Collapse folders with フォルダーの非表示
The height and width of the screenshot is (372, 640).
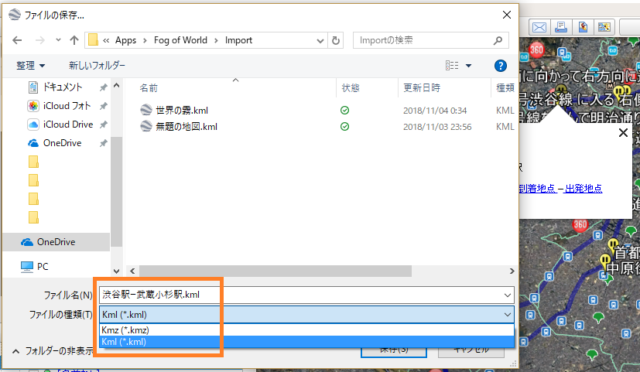(53, 351)
